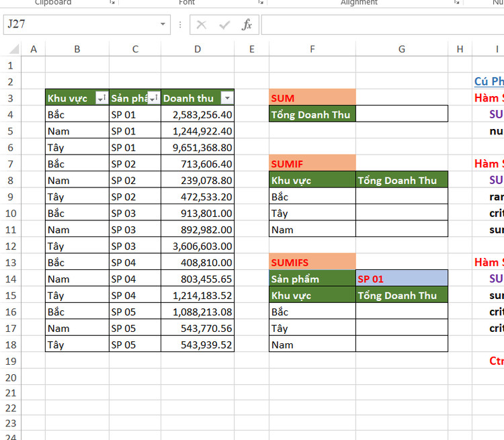
Task: Click cell with value 543,939.52
Action: [198, 345]
